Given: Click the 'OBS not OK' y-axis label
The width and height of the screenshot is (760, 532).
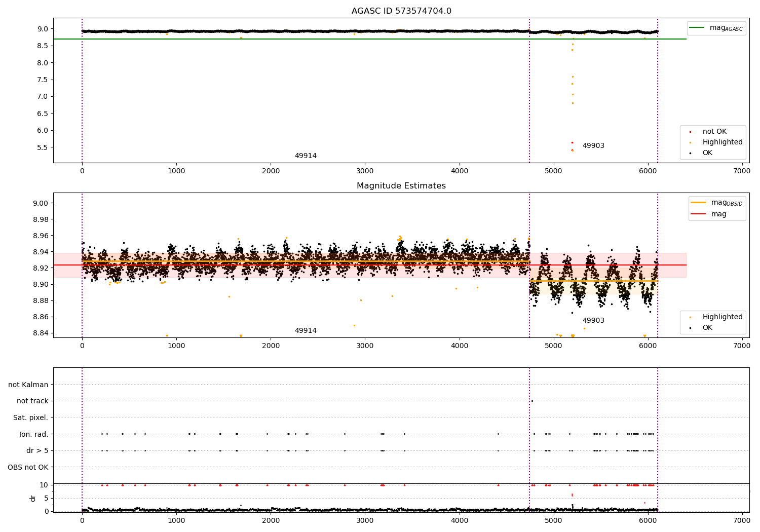Looking at the screenshot, I should click(28, 467).
